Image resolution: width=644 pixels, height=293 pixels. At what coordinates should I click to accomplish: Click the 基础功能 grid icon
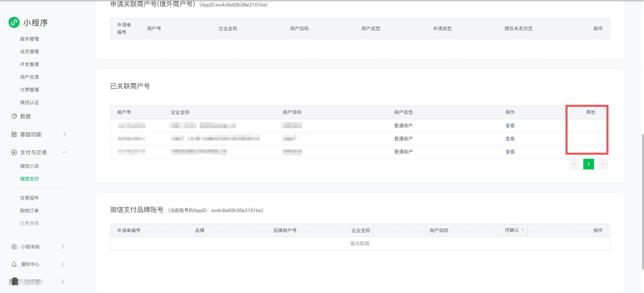tap(14, 134)
